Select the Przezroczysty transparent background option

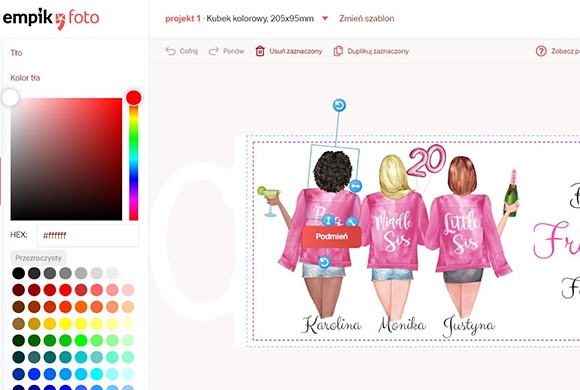point(38,258)
